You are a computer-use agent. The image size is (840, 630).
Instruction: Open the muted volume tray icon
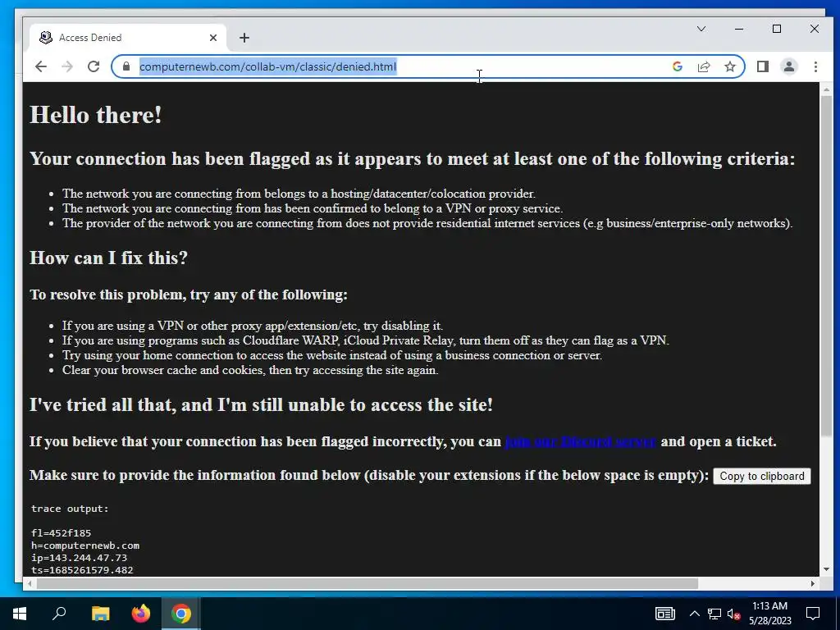pyautogui.click(x=734, y=614)
